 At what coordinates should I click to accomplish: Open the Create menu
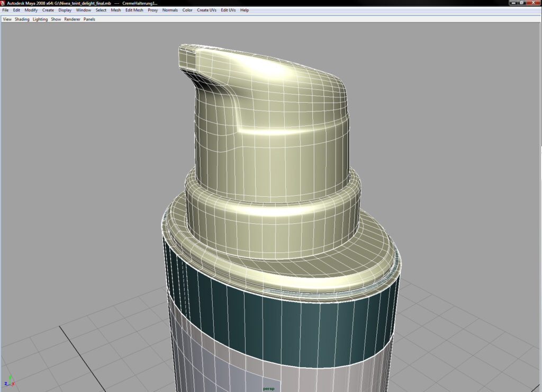click(48, 10)
